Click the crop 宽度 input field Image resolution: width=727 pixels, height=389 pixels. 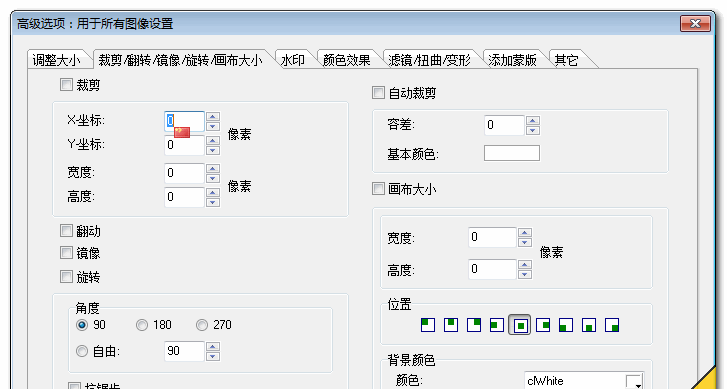pyautogui.click(x=185, y=173)
